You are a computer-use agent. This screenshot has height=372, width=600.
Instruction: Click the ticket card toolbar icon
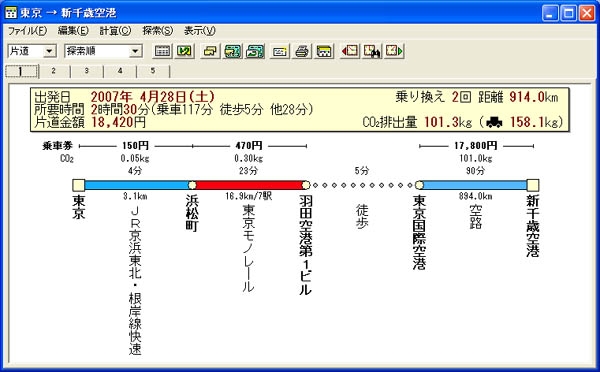[x=279, y=51]
